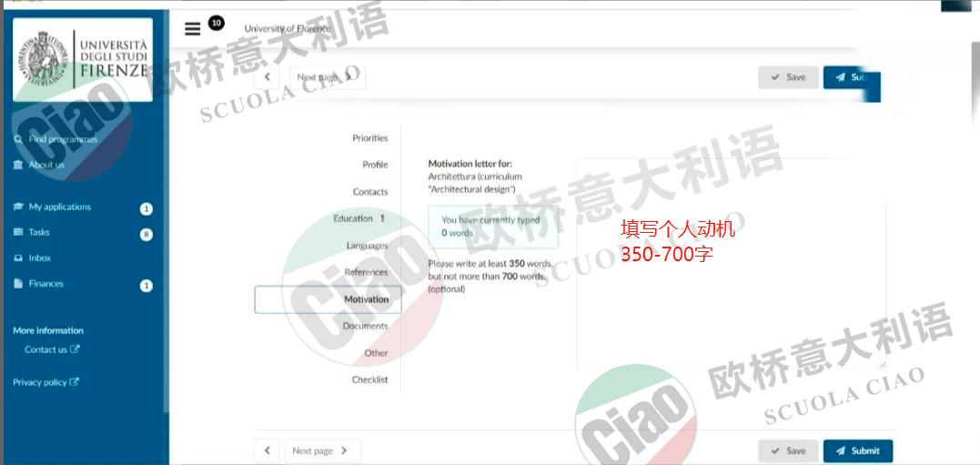The height and width of the screenshot is (465, 980).
Task: Click the bottom Submit button
Action: [x=858, y=450]
